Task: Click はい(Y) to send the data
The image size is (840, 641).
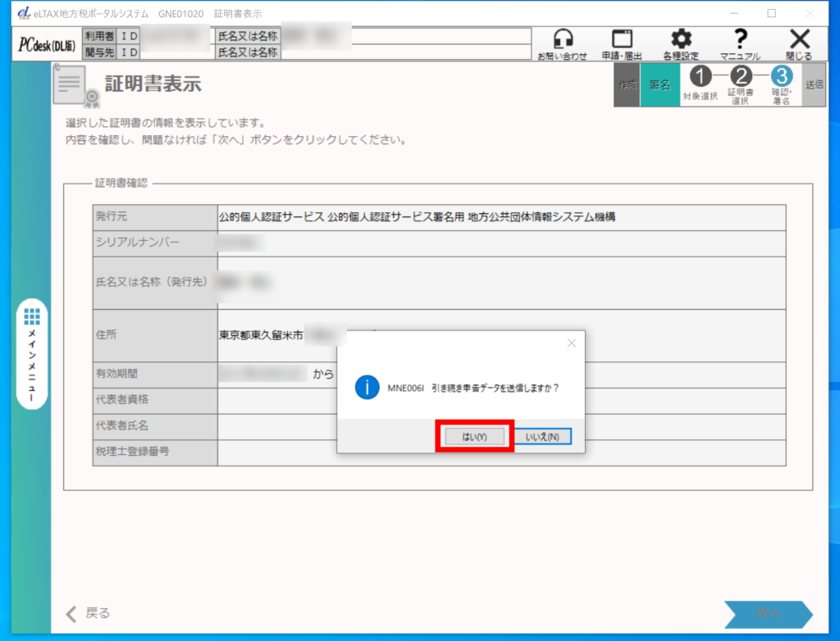Action: pyautogui.click(x=474, y=437)
